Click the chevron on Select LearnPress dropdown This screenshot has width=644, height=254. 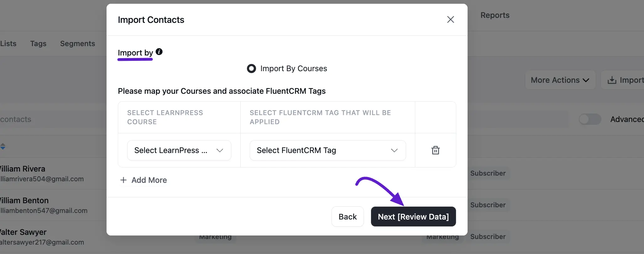220,151
